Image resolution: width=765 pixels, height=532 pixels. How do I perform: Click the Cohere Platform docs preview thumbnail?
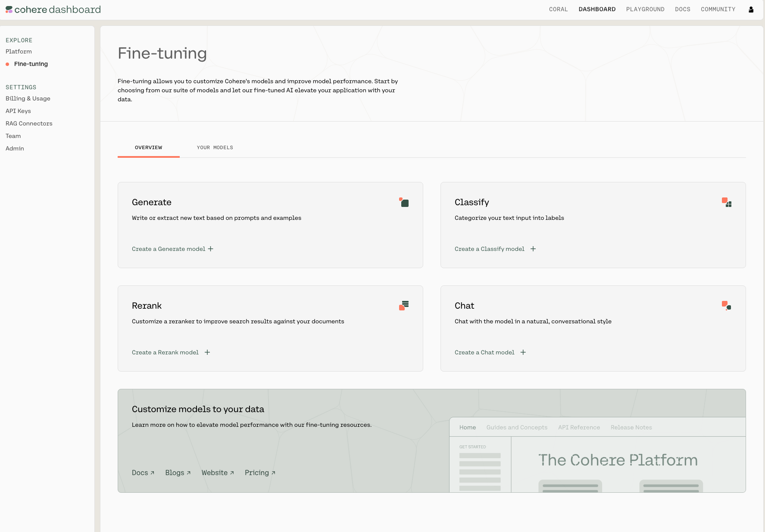[x=597, y=455]
